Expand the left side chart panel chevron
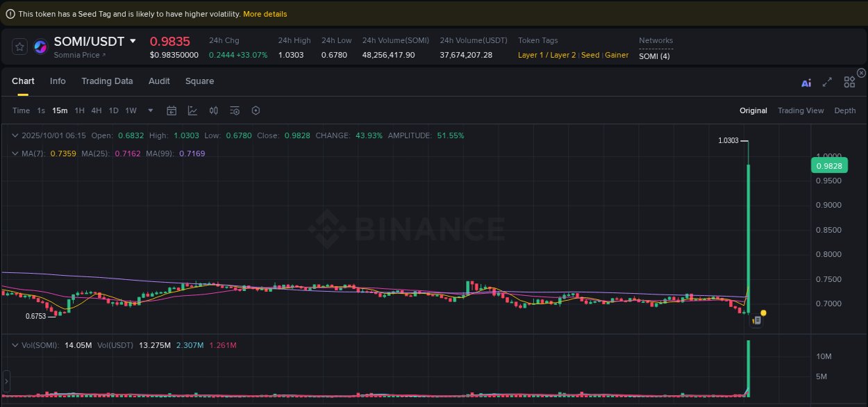The image size is (868, 407). (x=6, y=381)
